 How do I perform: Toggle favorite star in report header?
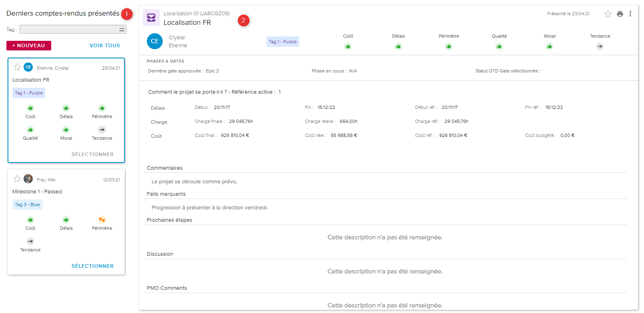pos(608,14)
